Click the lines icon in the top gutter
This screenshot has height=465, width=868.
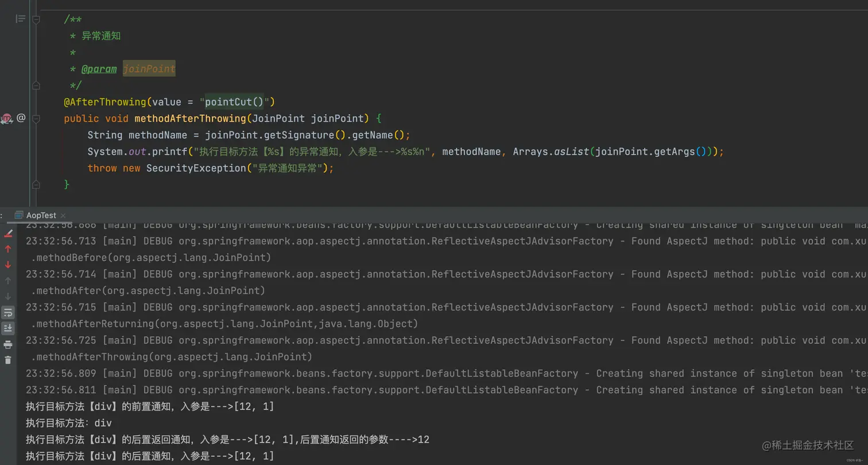coord(21,19)
